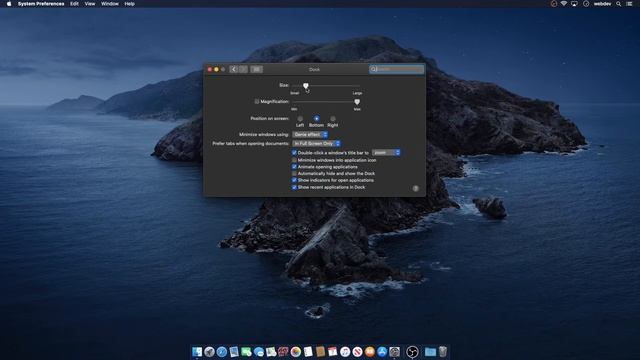
Task: Show all preferences grid button
Action: (256, 69)
